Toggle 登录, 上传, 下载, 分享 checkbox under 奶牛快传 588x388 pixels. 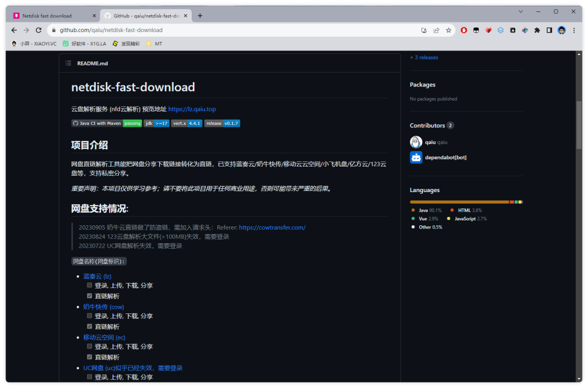(x=90, y=316)
